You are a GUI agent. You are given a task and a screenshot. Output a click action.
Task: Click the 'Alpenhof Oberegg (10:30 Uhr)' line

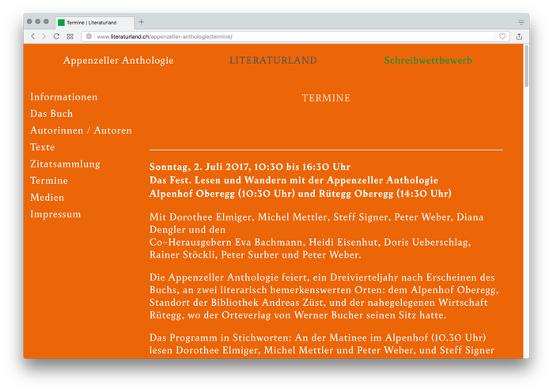click(300, 194)
